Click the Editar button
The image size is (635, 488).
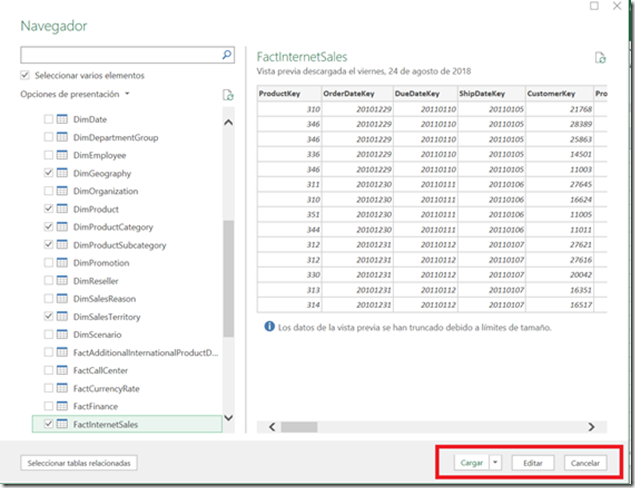point(532,464)
